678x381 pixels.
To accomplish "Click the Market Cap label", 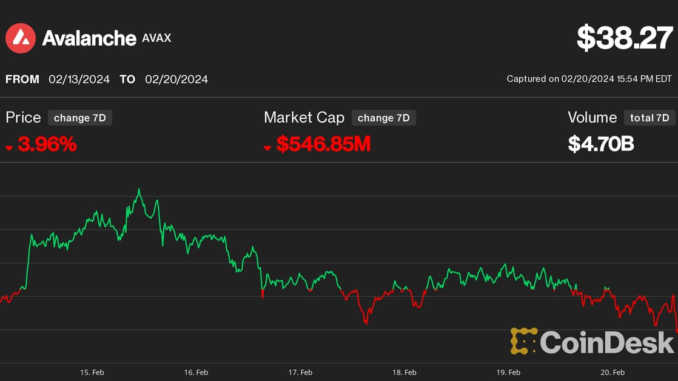I will (x=304, y=118).
